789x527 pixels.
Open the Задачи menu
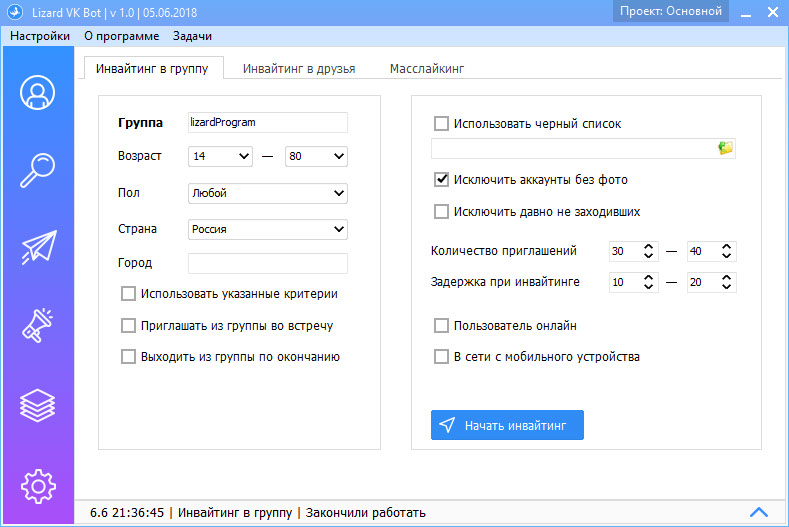pyautogui.click(x=191, y=36)
